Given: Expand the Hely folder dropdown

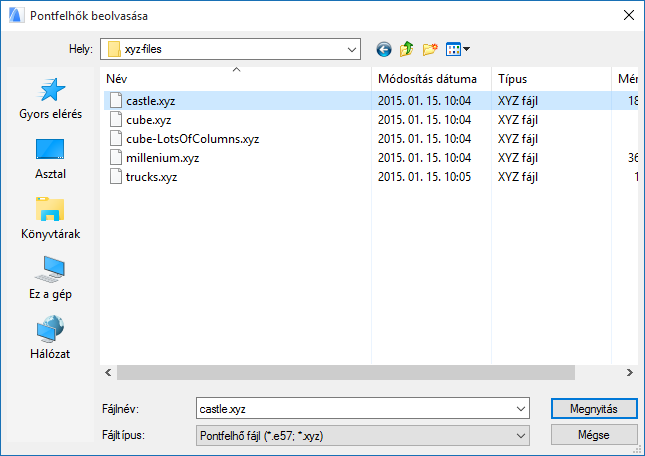Looking at the screenshot, I should (x=352, y=49).
